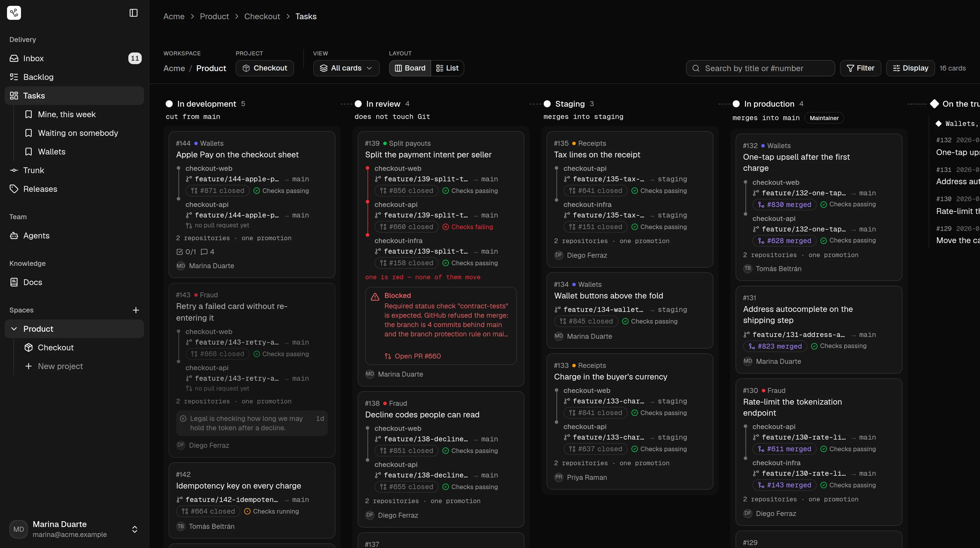The width and height of the screenshot is (980, 548).
Task: Click blue Wallets label dot on card #144
Action: 196,143
